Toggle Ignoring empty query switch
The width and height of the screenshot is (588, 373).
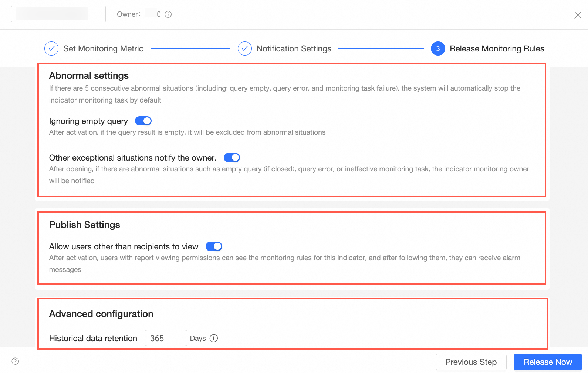point(143,121)
